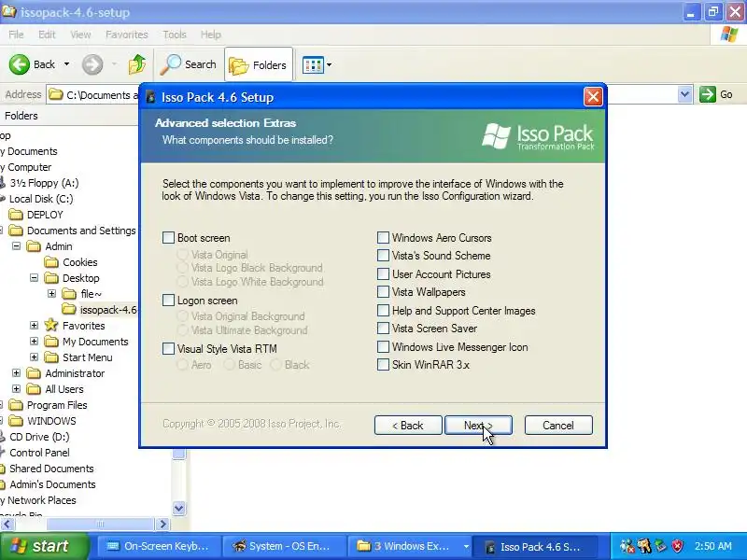The image size is (747, 560).
Task: Close the Isso Pack Setup dialog
Action: click(x=593, y=97)
